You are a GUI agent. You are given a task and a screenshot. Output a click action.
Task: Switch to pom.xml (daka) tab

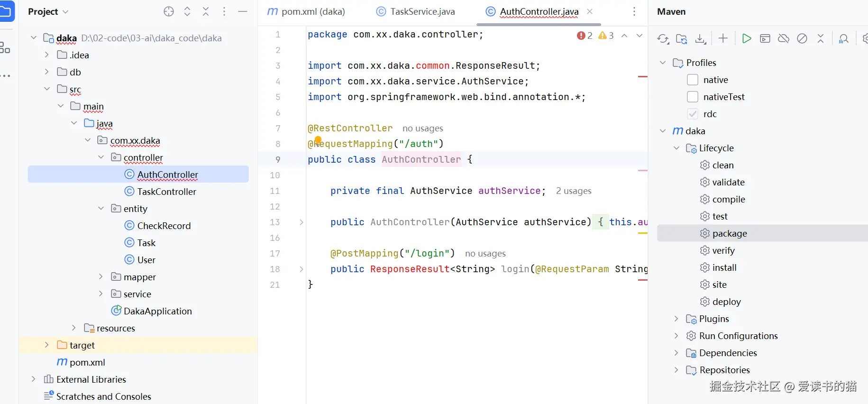pyautogui.click(x=306, y=11)
